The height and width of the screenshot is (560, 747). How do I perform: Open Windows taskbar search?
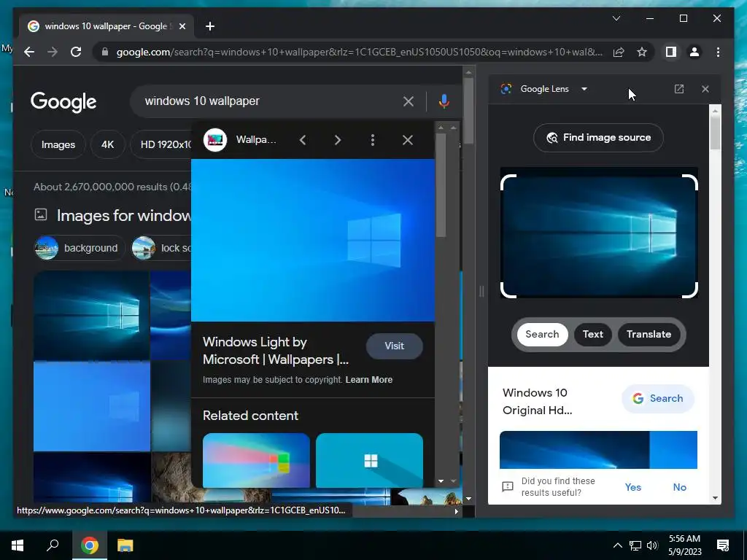tap(53, 545)
